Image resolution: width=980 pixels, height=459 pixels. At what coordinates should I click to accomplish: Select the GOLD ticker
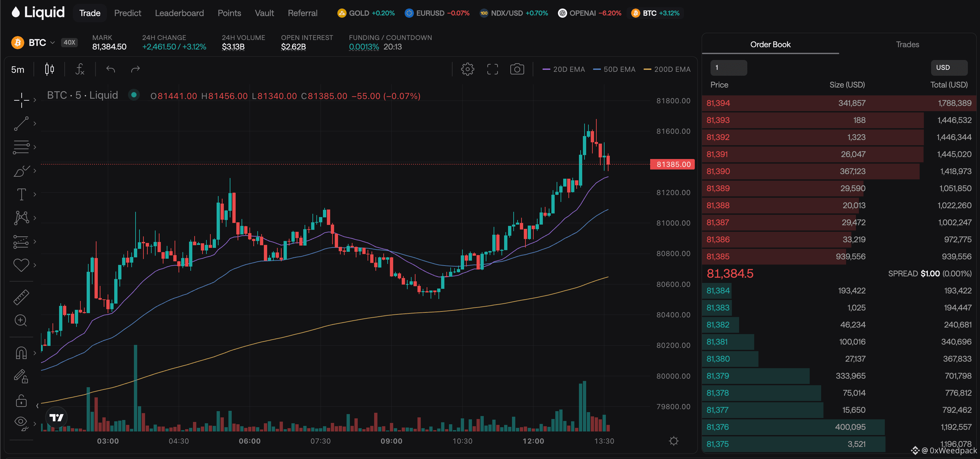[366, 13]
